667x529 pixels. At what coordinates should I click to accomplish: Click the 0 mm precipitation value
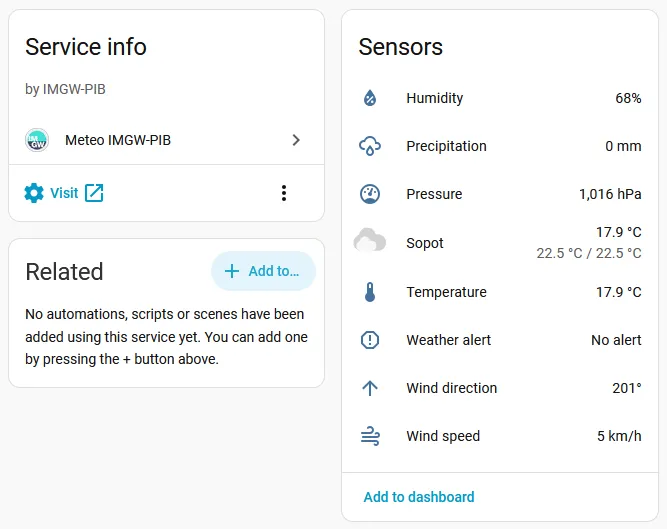(x=623, y=146)
